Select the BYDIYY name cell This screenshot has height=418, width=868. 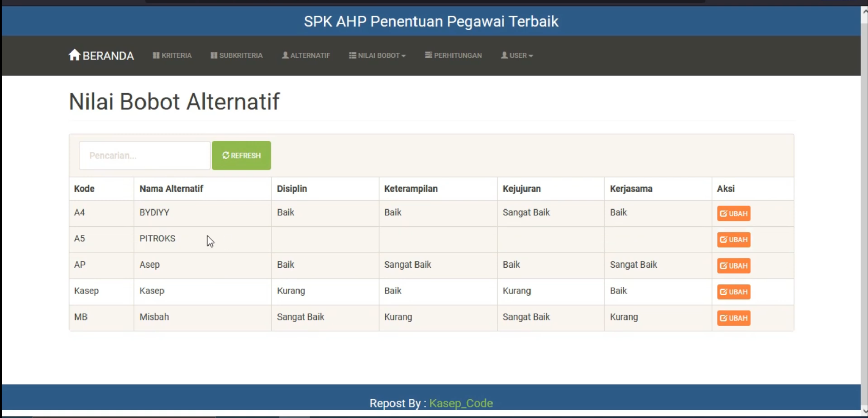click(202, 213)
